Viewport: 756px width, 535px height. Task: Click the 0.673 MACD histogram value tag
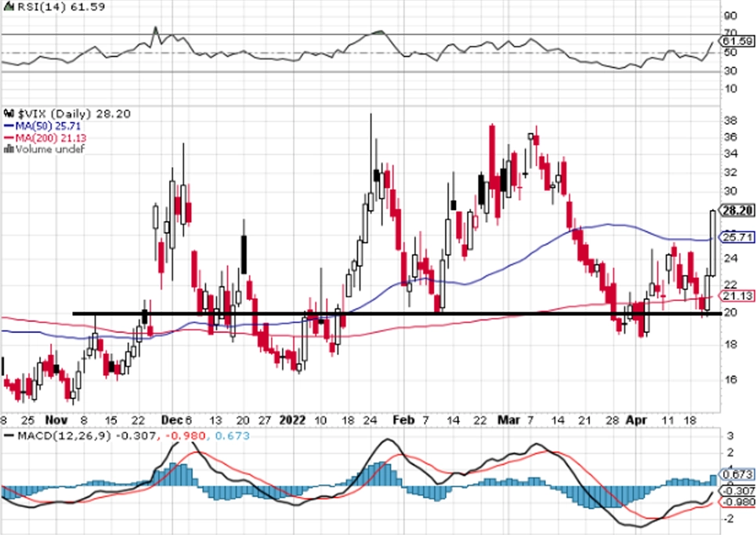(x=736, y=474)
